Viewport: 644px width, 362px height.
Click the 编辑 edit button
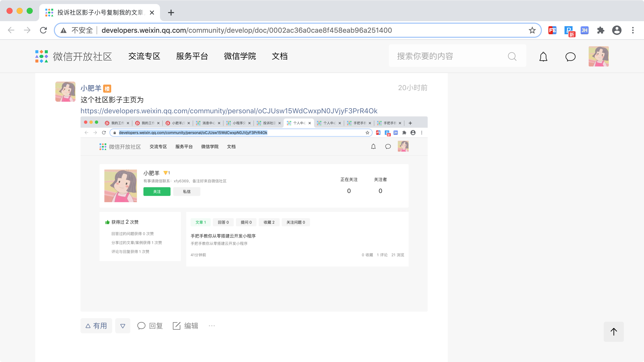(185, 326)
